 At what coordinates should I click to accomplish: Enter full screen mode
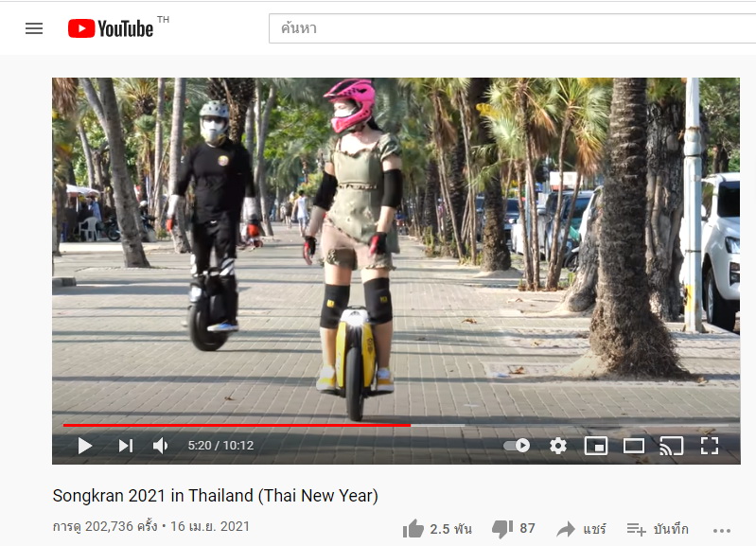click(710, 446)
